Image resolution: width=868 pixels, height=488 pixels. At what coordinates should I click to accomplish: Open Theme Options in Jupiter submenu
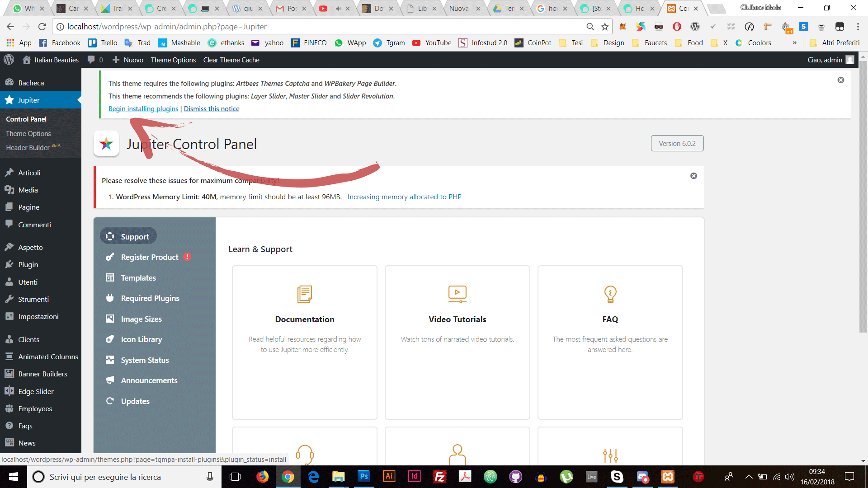tap(28, 134)
